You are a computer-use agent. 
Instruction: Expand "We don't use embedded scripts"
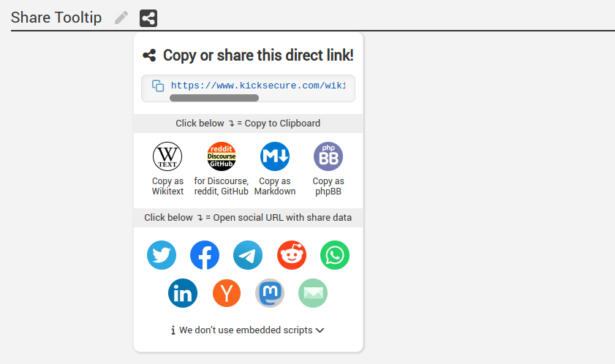tap(248, 330)
